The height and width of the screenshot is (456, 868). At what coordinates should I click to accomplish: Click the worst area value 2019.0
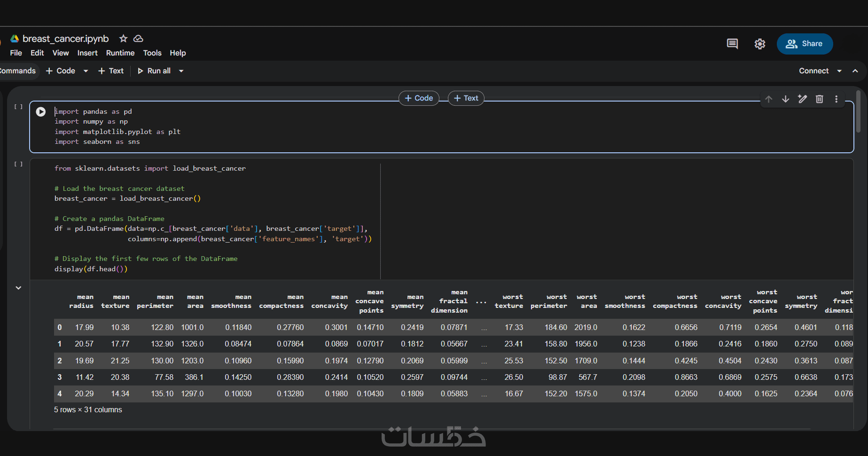tap(586, 327)
